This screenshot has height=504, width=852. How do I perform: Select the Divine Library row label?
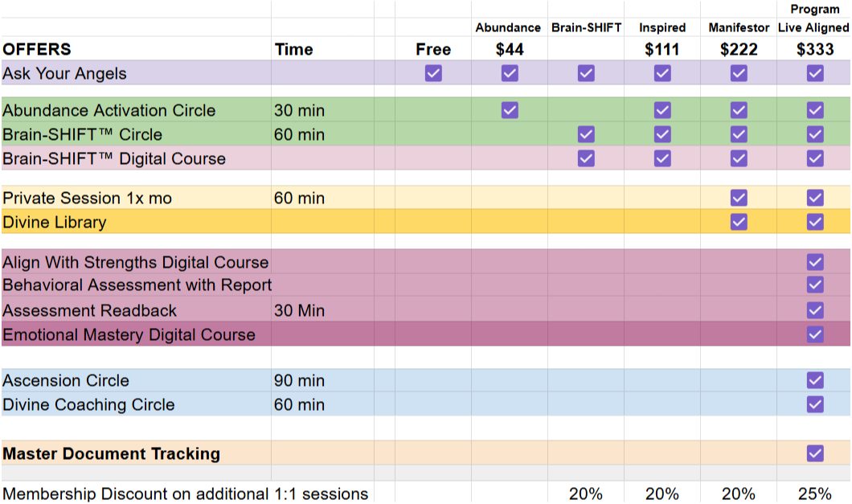(x=136, y=222)
